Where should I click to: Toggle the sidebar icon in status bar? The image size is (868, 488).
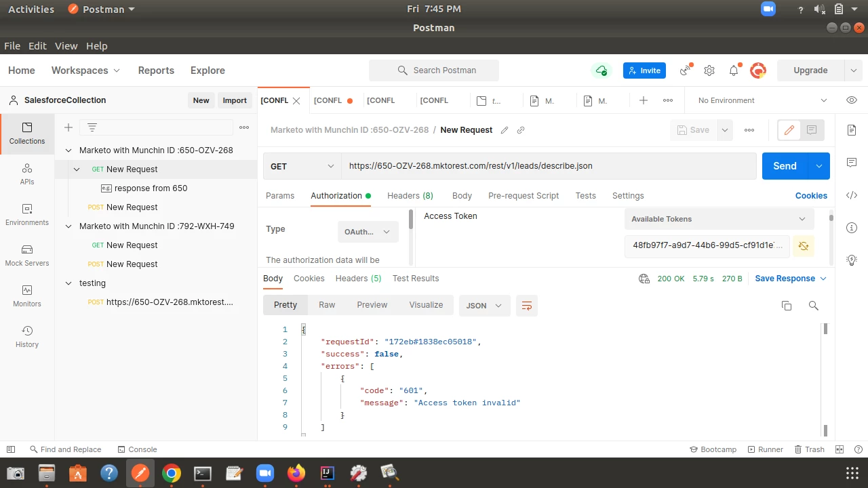click(10, 449)
